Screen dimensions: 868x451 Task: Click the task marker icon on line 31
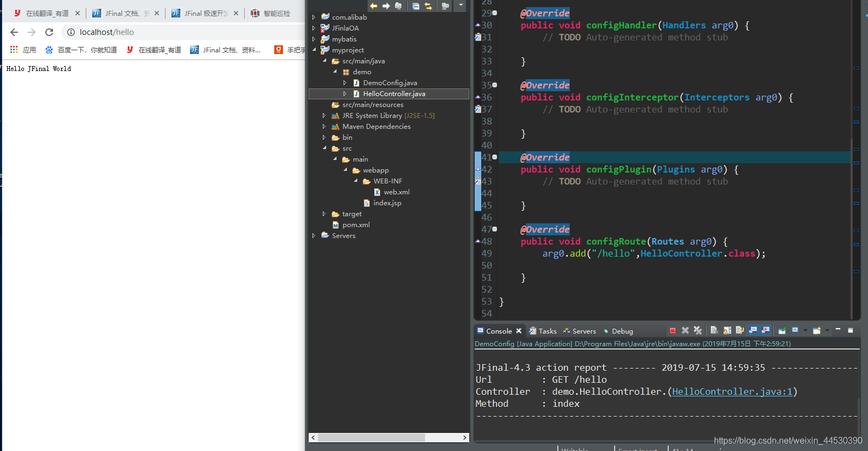pos(478,37)
